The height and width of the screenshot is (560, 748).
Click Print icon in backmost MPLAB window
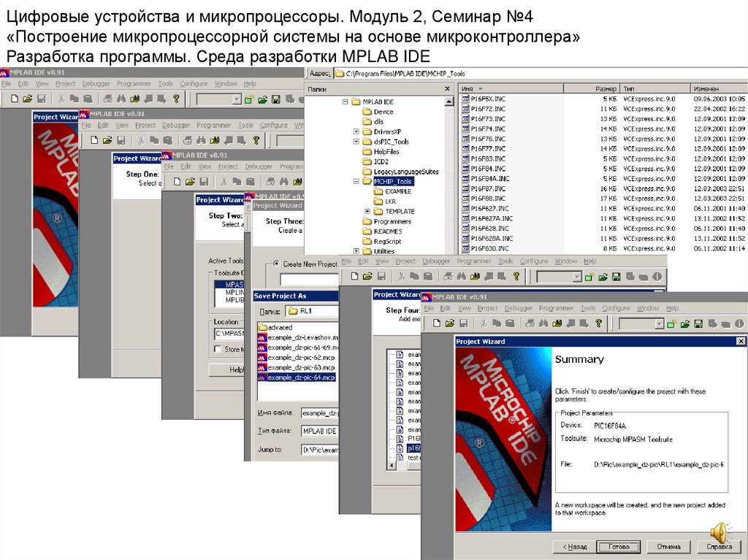click(108, 99)
